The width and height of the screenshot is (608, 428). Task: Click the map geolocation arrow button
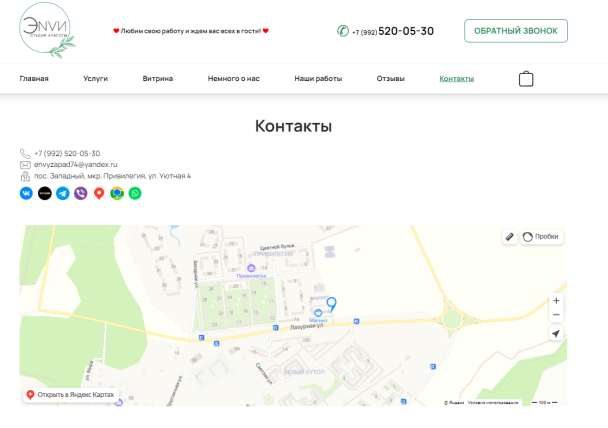pyautogui.click(x=556, y=334)
